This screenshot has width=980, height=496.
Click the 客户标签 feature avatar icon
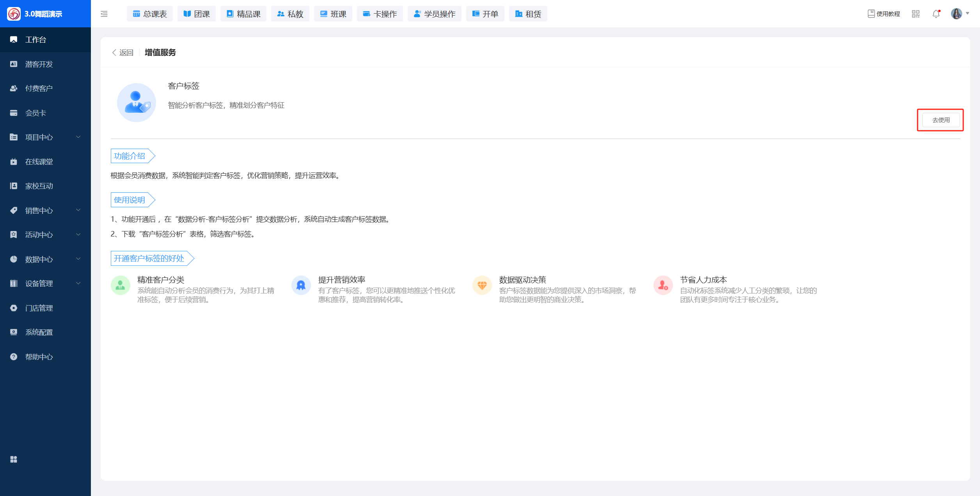click(x=136, y=103)
